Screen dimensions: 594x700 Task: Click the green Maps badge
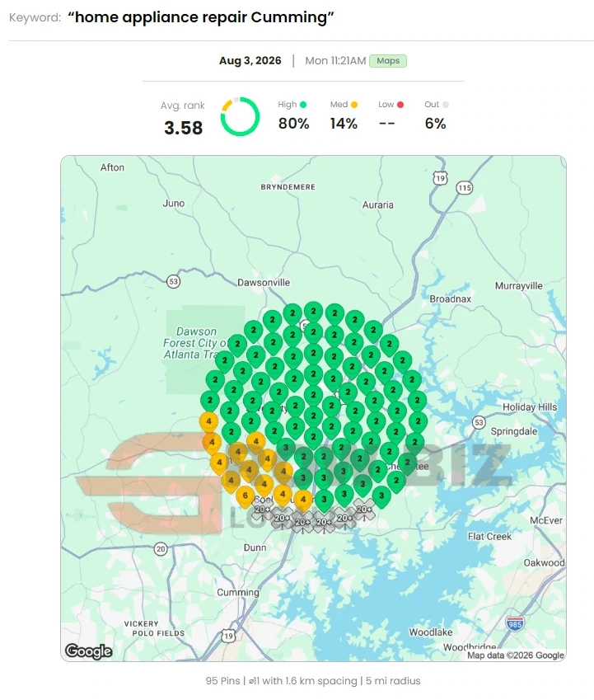[387, 61]
